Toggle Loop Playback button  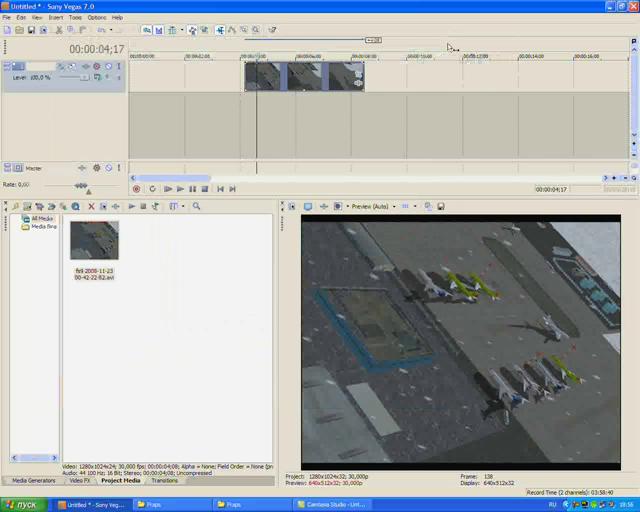tap(152, 189)
